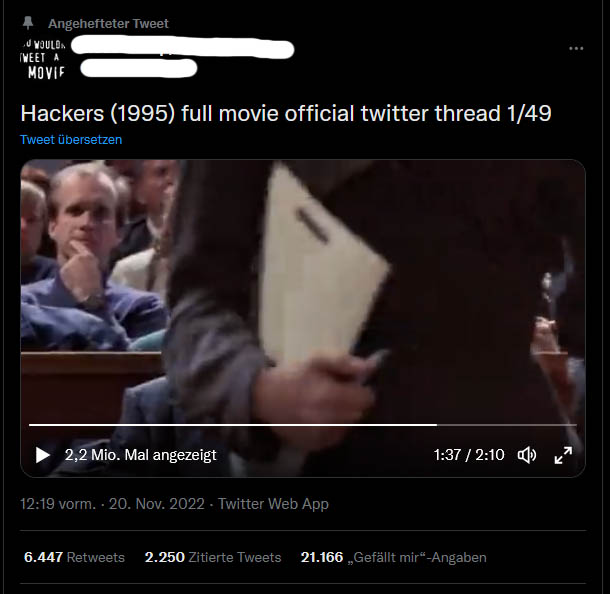The height and width of the screenshot is (594, 610).
Task: Open the three-dot tweet options menu
Action: [x=576, y=48]
